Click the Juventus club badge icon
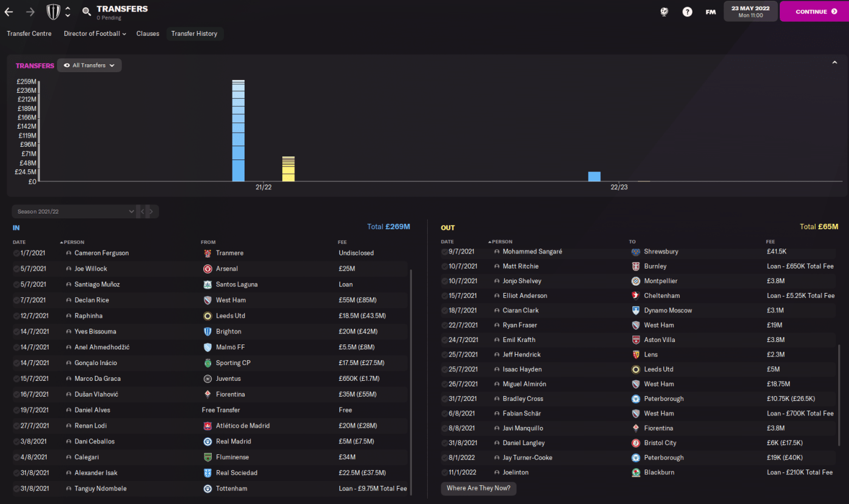The image size is (849, 504). pos(208,378)
